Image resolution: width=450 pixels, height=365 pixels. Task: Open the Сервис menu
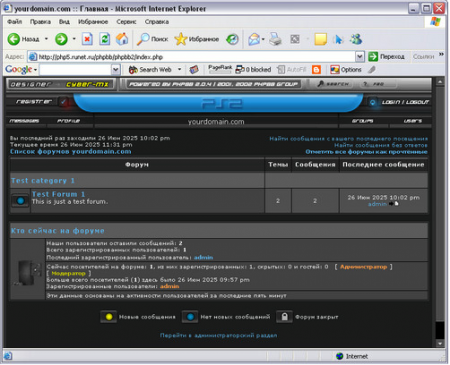[126, 22]
